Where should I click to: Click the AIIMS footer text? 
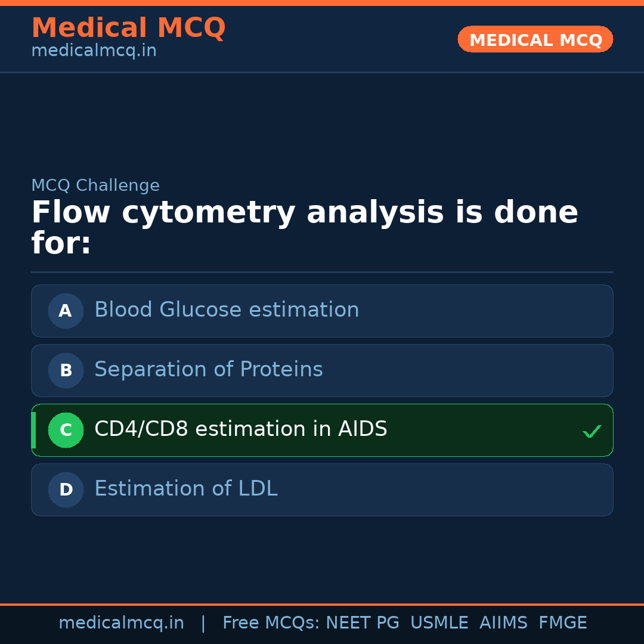point(503,623)
